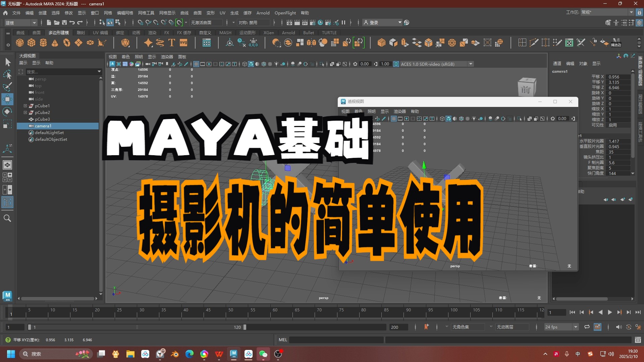Activate IPR rendering in the status line
This screenshot has height=362, width=644.
305,22
